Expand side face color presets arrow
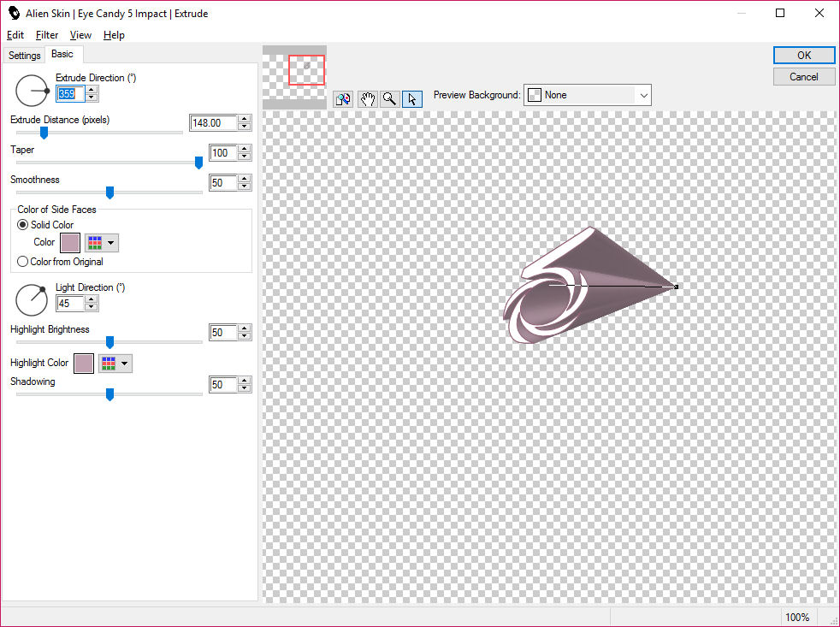 [111, 243]
